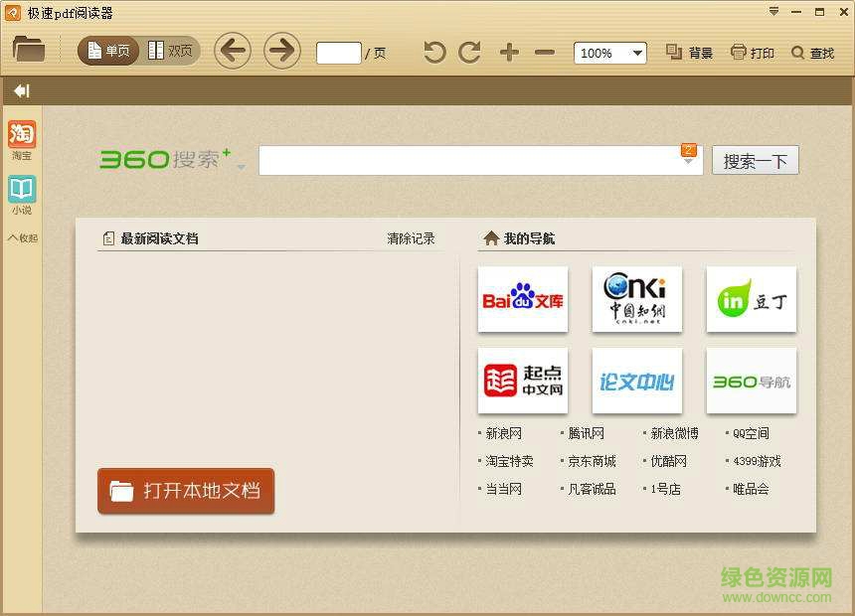Open the 淘宝 shortcut in the sidebar
Image resolution: width=855 pixels, height=616 pixels.
point(21,139)
